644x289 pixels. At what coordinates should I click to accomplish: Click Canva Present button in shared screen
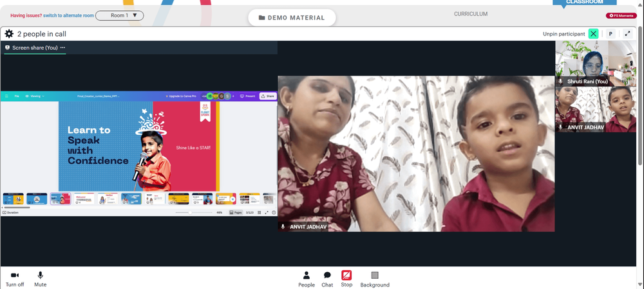click(247, 96)
